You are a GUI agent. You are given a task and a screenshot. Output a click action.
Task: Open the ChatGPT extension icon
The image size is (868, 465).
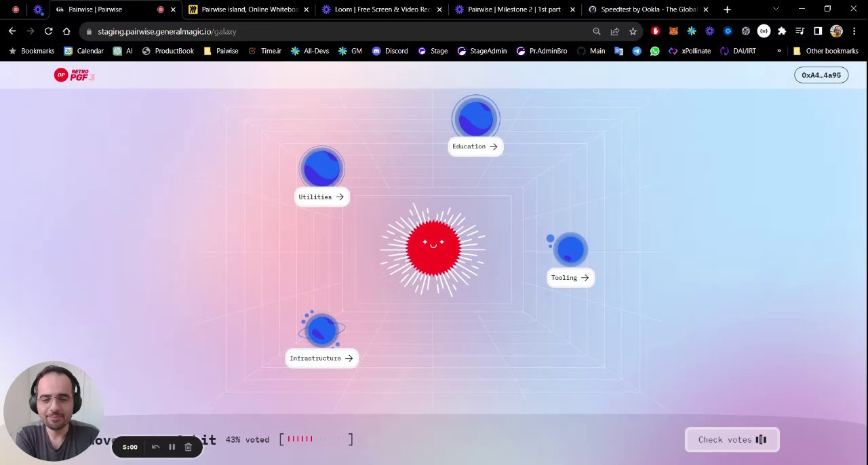coord(746,31)
